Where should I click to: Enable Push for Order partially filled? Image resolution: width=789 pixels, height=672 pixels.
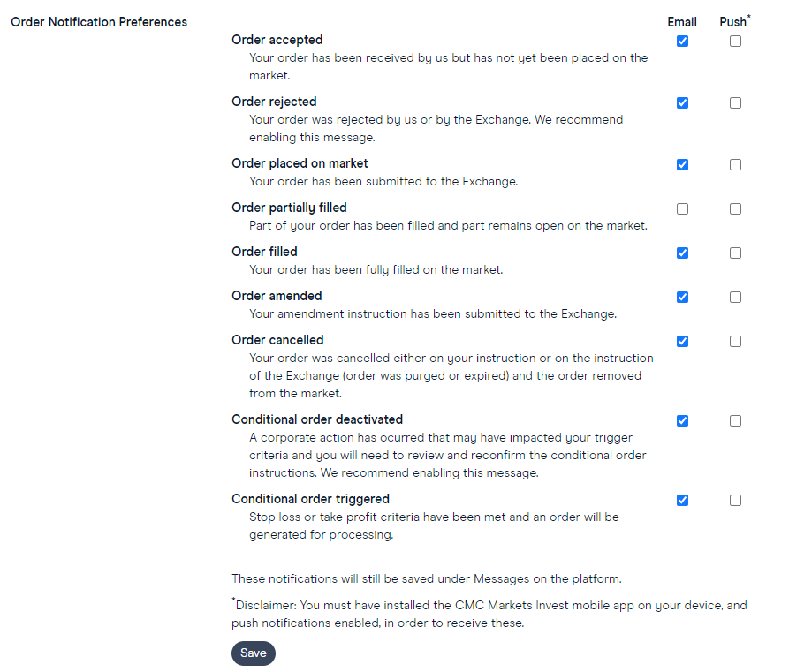[735, 208]
